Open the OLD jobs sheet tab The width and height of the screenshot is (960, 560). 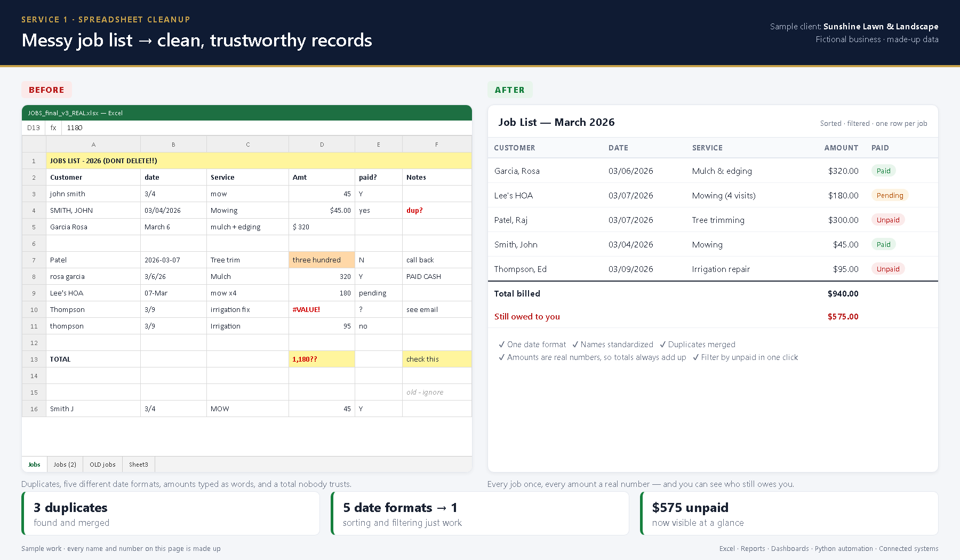click(x=102, y=465)
